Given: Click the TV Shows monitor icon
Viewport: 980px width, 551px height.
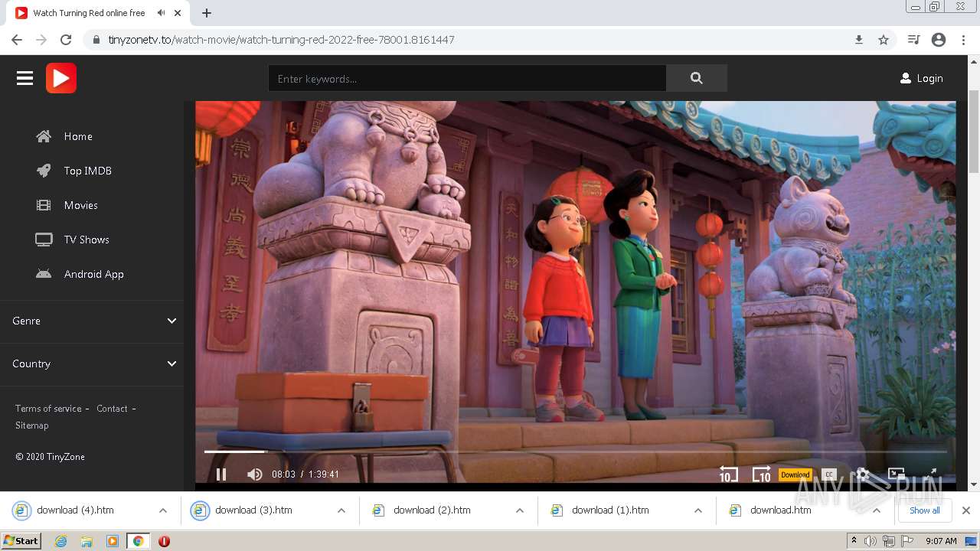Looking at the screenshot, I should (44, 240).
